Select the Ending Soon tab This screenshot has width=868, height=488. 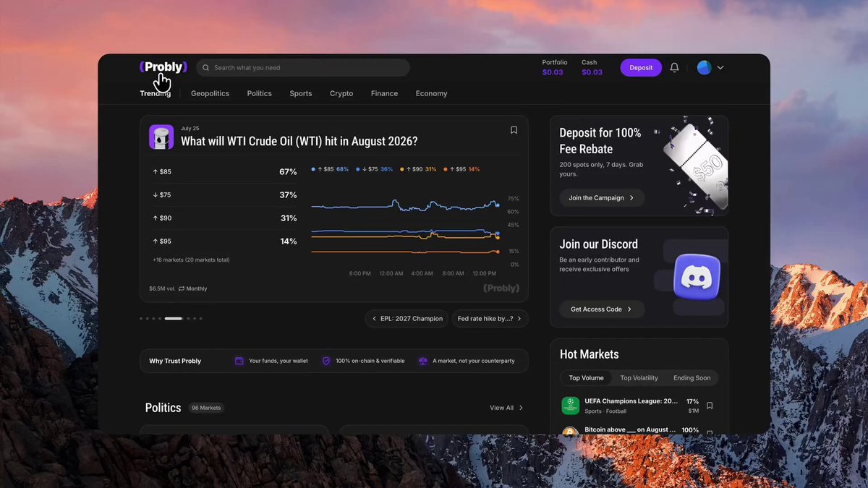(692, 378)
